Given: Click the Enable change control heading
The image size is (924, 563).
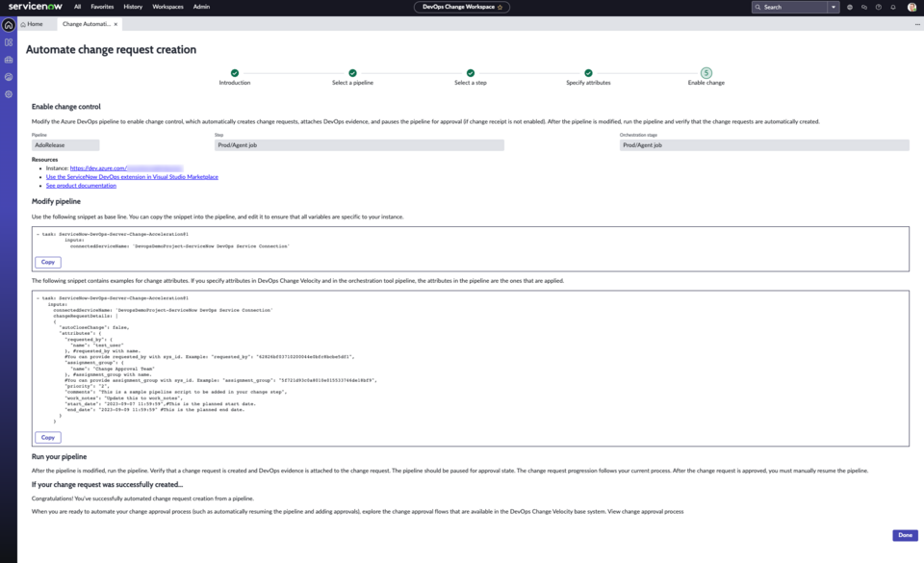Looking at the screenshot, I should (66, 107).
